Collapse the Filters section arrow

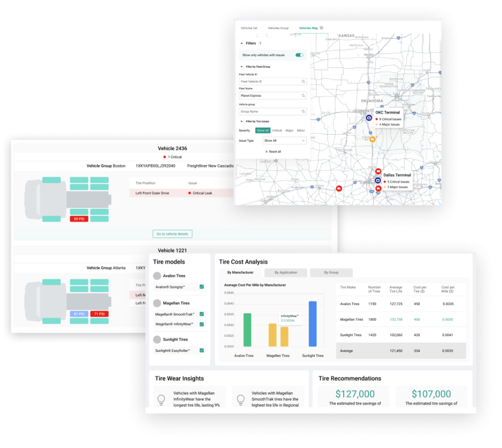point(241,44)
